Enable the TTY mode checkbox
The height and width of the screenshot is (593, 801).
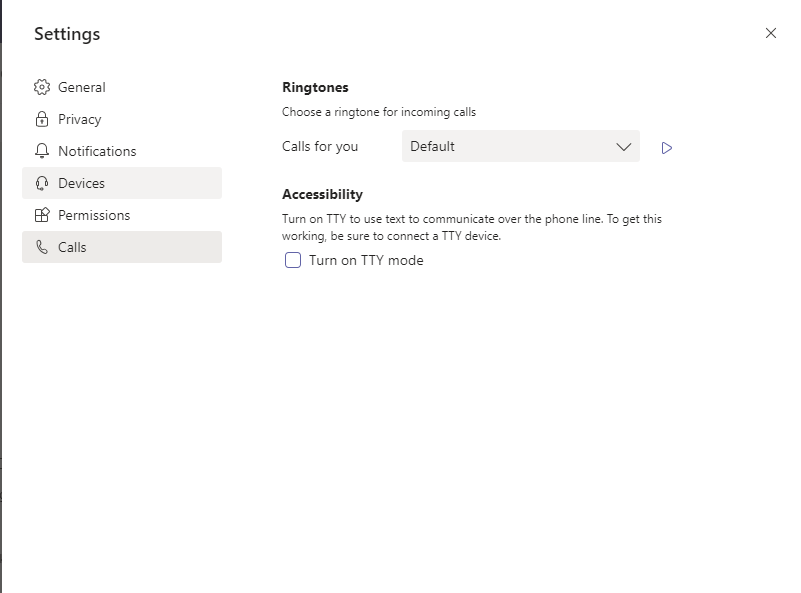point(293,260)
